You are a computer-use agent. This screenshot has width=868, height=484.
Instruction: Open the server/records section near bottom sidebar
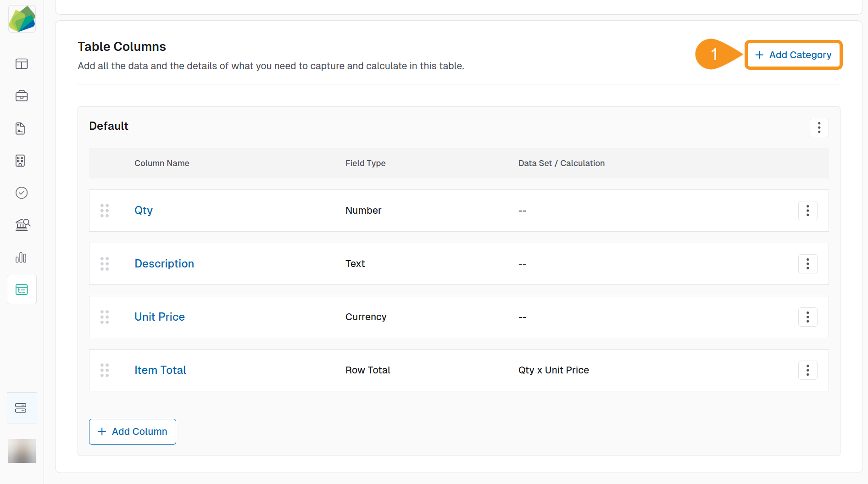pos(21,407)
